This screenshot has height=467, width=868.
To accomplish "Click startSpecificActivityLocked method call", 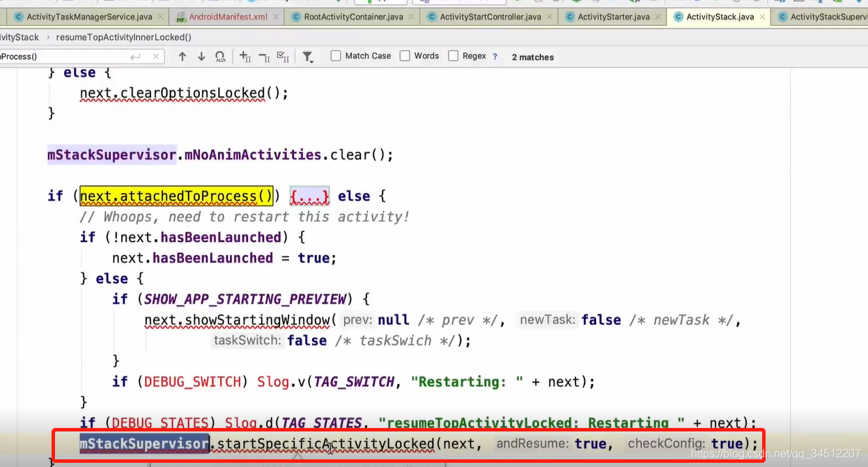I will click(326, 444).
